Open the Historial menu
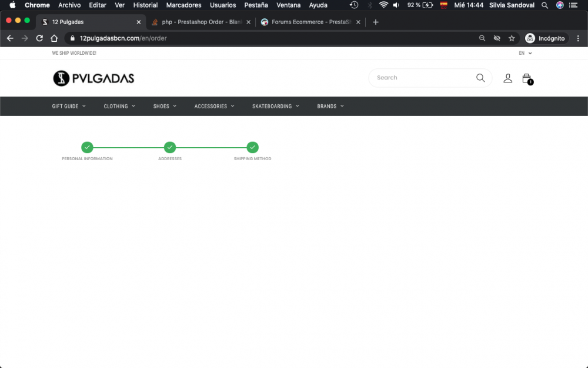 (x=145, y=5)
